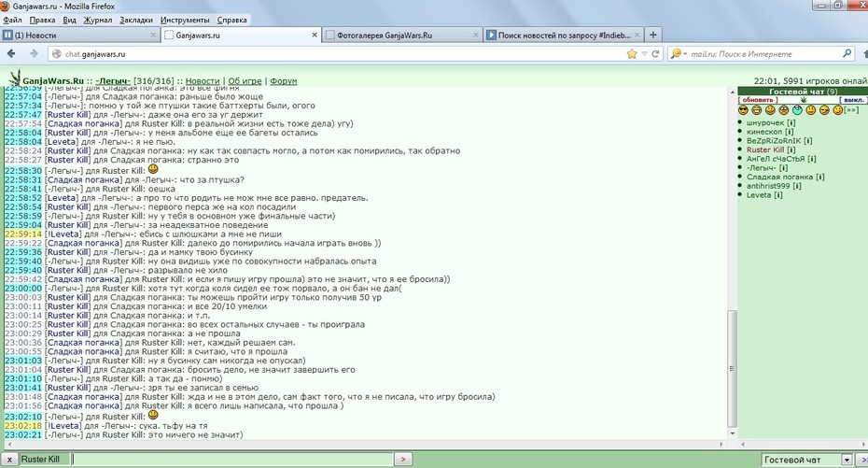Switch to Фотогалерея GanjaWars.Ru tab

pyautogui.click(x=401, y=35)
